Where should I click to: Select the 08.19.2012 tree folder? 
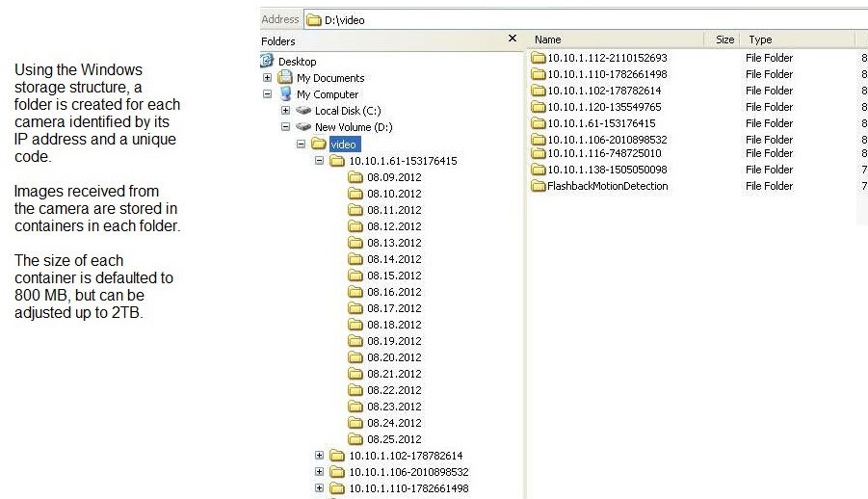394,341
